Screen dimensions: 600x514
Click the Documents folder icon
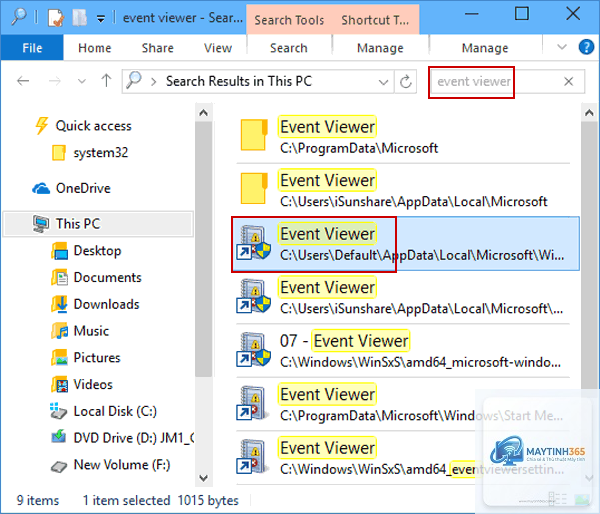point(59,277)
